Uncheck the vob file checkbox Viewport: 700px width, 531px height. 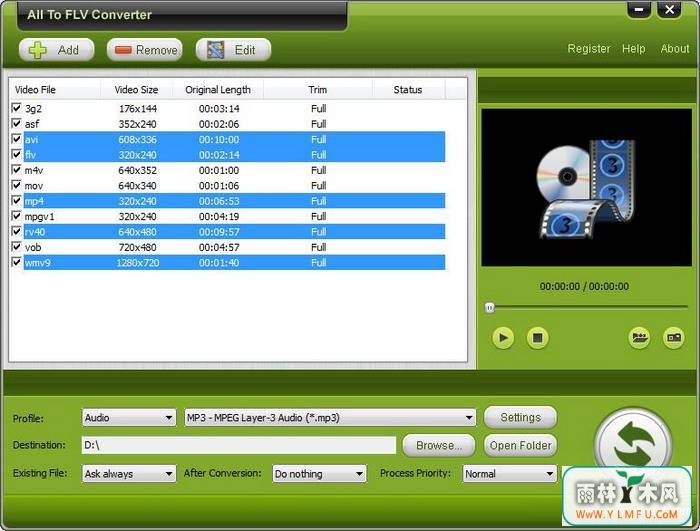click(x=17, y=247)
